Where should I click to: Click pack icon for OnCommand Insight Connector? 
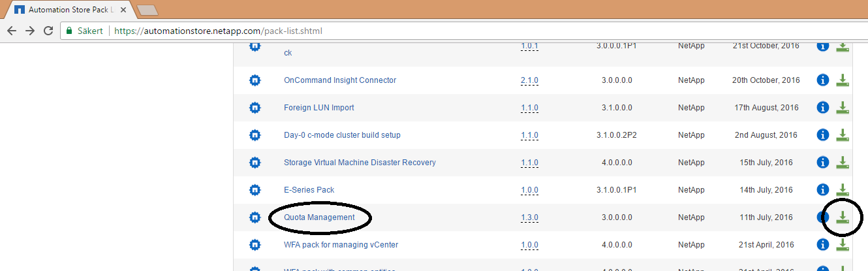255,80
